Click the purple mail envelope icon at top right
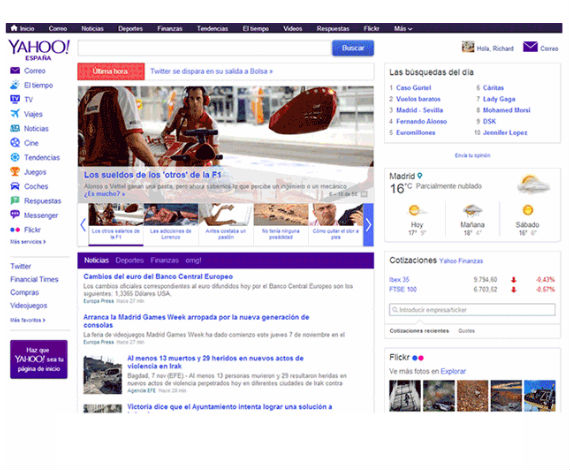570x470 pixels. 530,47
